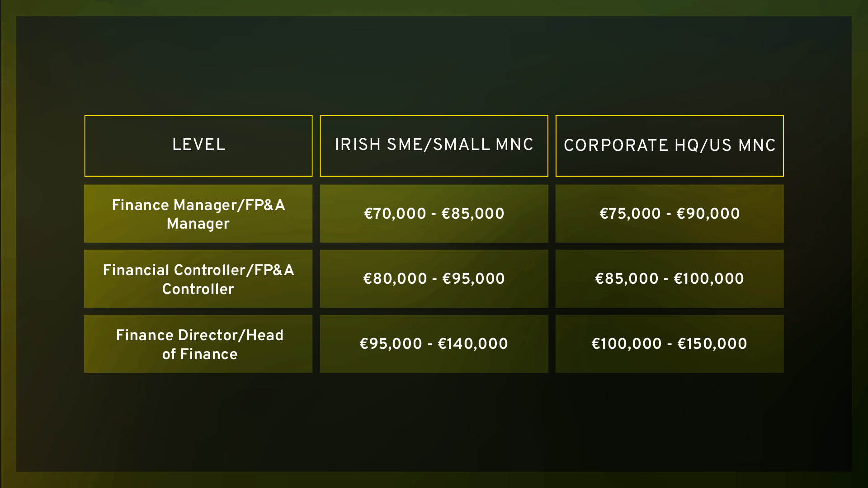
Task: Click the €150,000 figure in Finance Director row
Action: tap(712, 344)
